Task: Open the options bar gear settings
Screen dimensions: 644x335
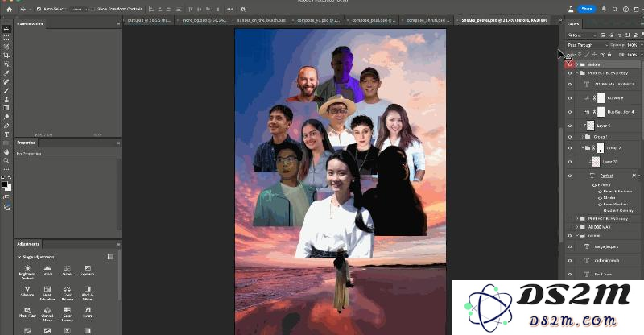Action: pos(243,9)
